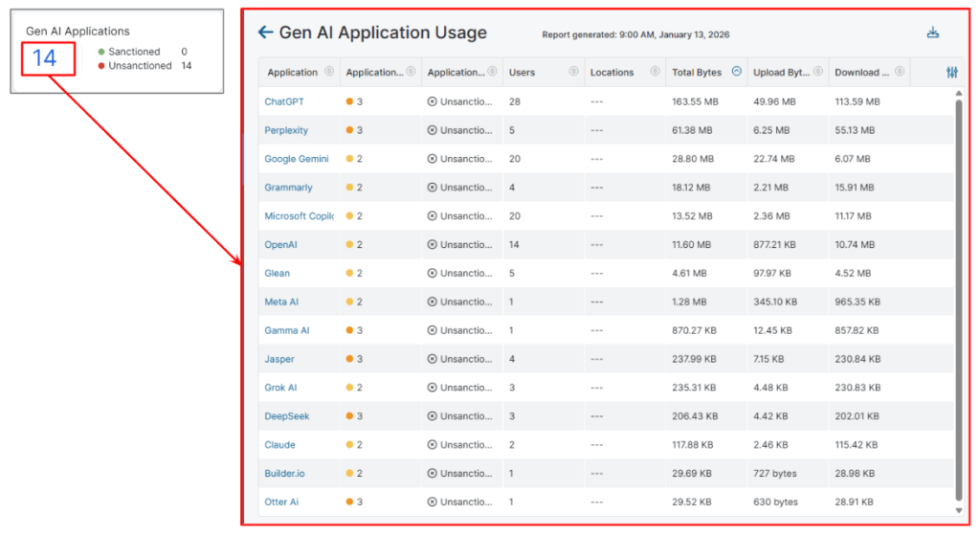Open the Gamma AI application link

pyautogui.click(x=287, y=330)
